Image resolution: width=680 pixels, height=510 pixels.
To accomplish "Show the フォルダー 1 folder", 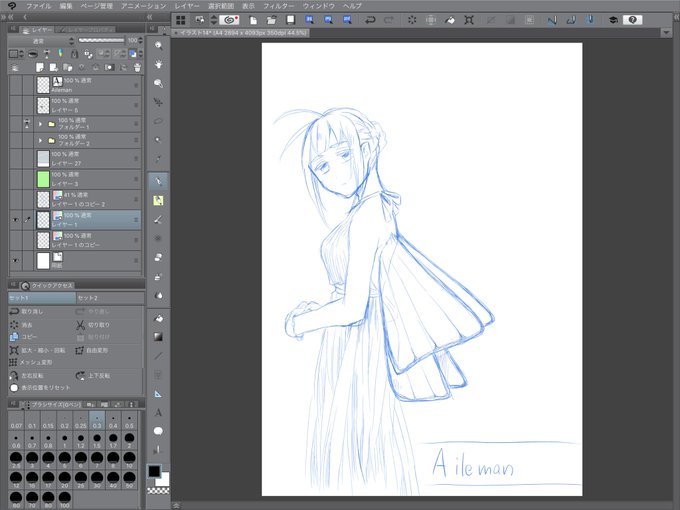I will click(16, 124).
